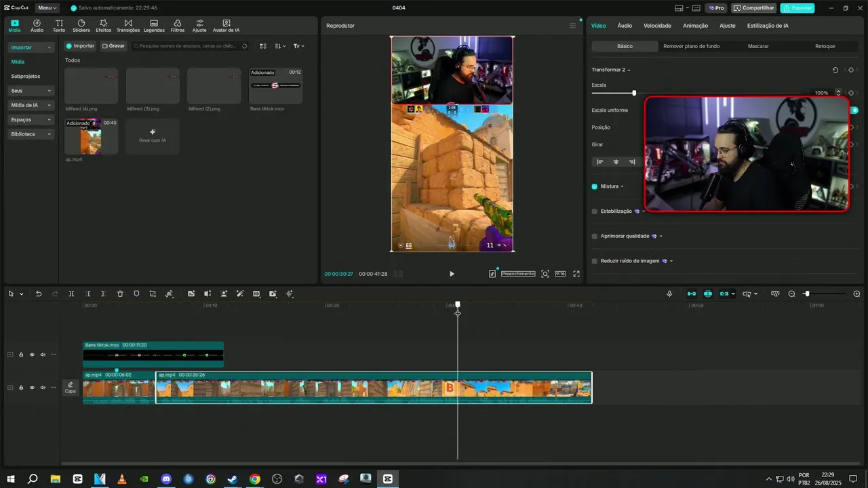868x488 pixels.
Task: Toggle auto snapping in timeline
Action: 708,293
